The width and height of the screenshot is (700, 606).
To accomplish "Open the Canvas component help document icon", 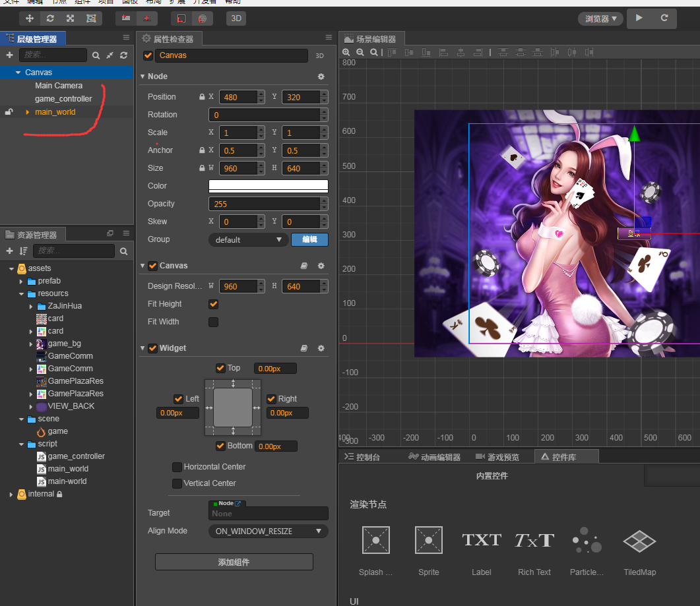I will (304, 266).
